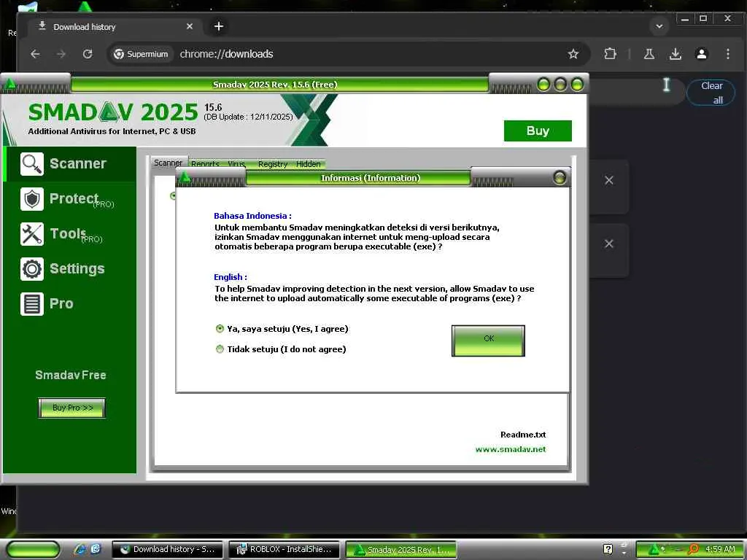Open the www.smadav.net link
This screenshot has width=747, height=560.
511,449
